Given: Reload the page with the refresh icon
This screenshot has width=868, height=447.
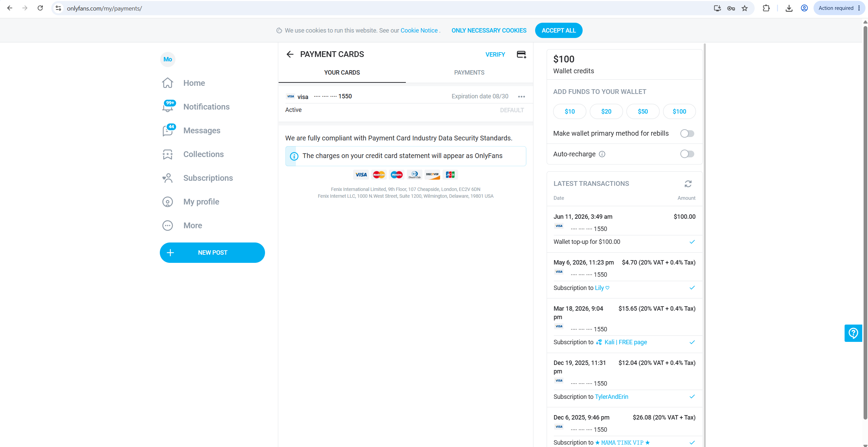Looking at the screenshot, I should point(40,8).
